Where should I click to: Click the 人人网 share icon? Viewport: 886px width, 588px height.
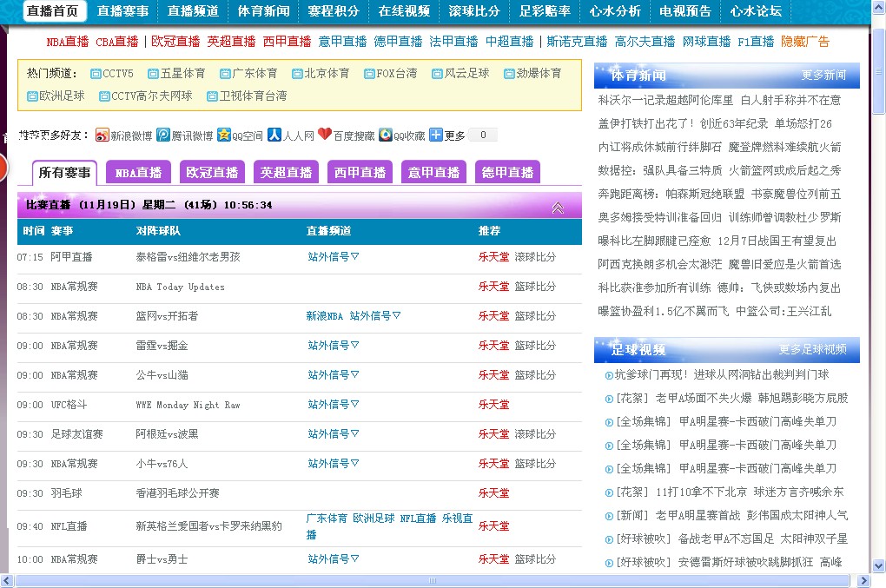pyautogui.click(x=274, y=135)
